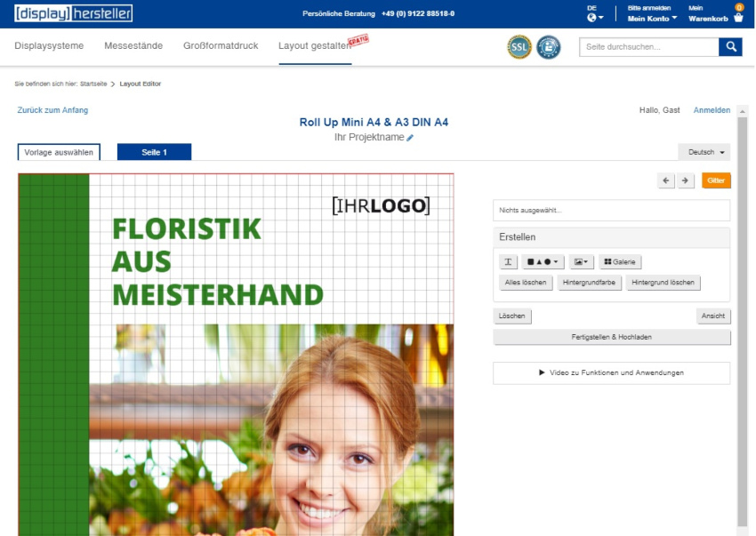The width and height of the screenshot is (756, 536).
Task: Click Fertigstellen & Hochladen
Action: pos(611,336)
